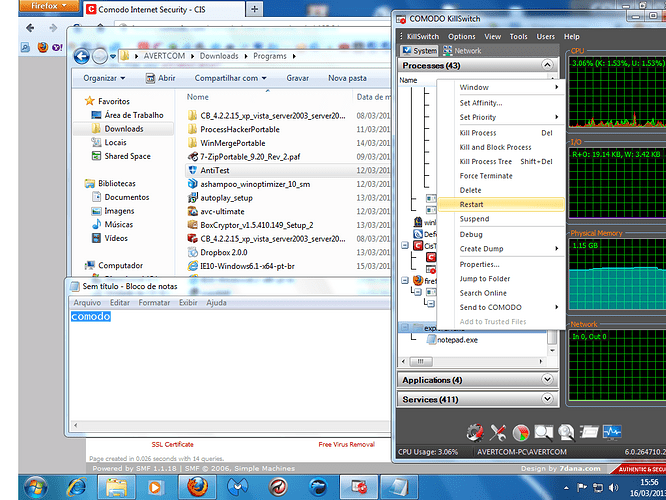Click the selected word comodo in Notepad
Image resolution: width=666 pixels, height=500 pixels.
91,316
